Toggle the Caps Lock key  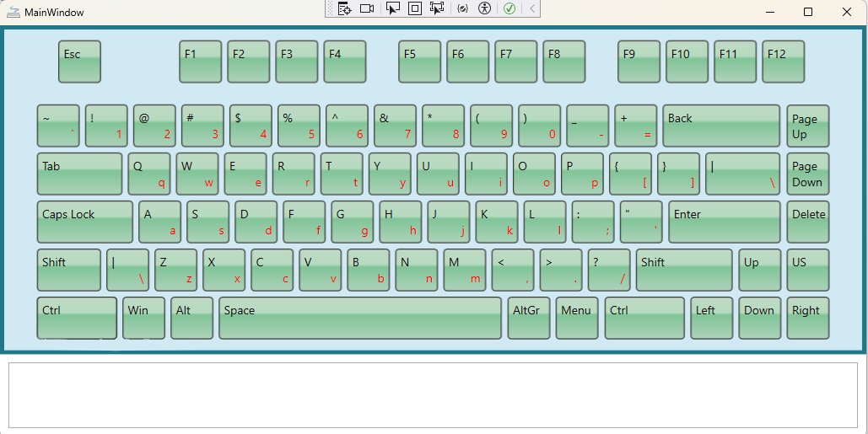click(x=85, y=222)
